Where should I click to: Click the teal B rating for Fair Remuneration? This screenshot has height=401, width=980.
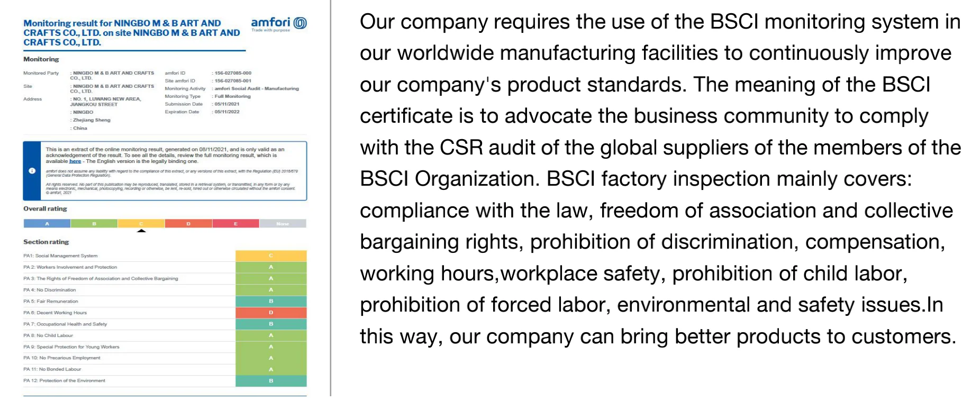271,302
